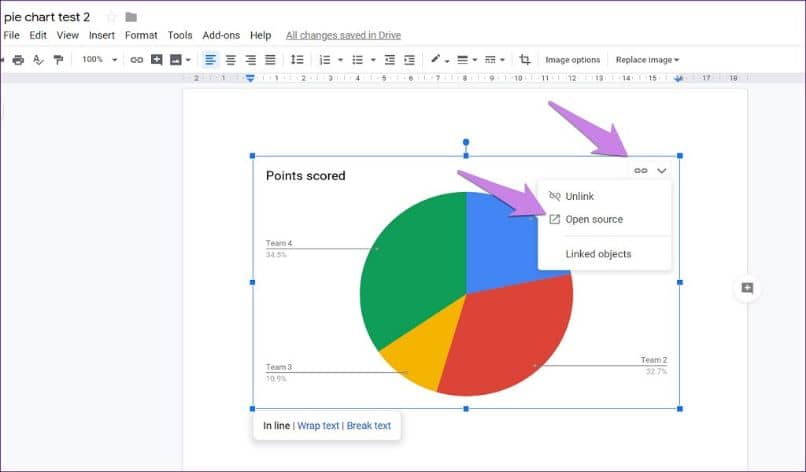The height and width of the screenshot is (472, 806).
Task: Toggle justify alignment
Action: click(x=270, y=60)
